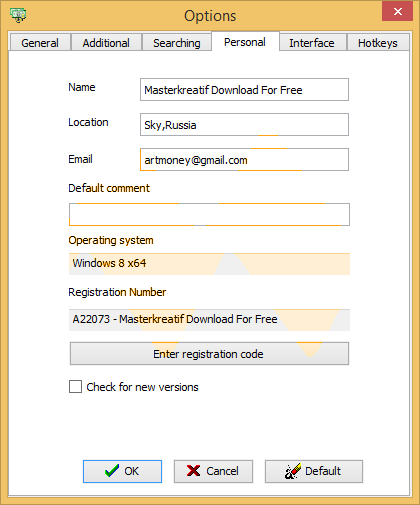Viewport: 420px width, 505px height.
Task: Click the empty Default comment field
Action: click(x=209, y=214)
